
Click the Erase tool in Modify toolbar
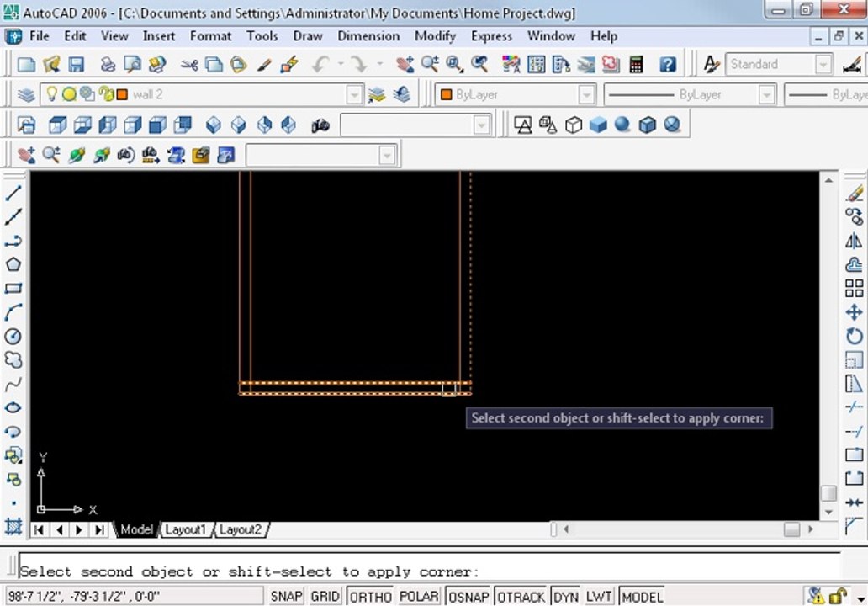[855, 194]
